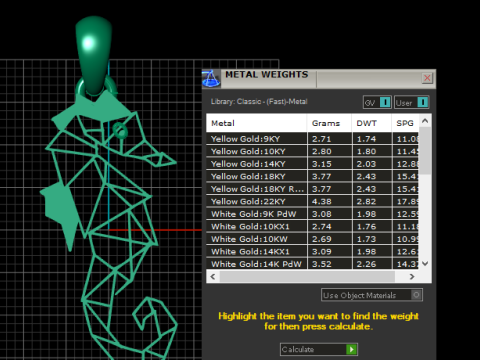Screen dimensions: 480x360
Task: Click the Metal Weights scale icon
Action: 211,79
